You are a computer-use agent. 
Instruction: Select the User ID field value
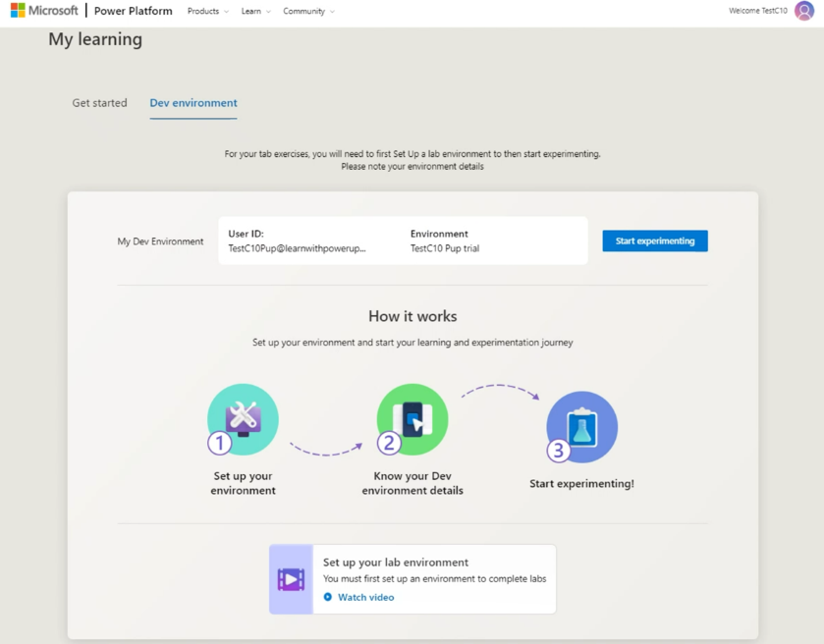[x=294, y=247]
